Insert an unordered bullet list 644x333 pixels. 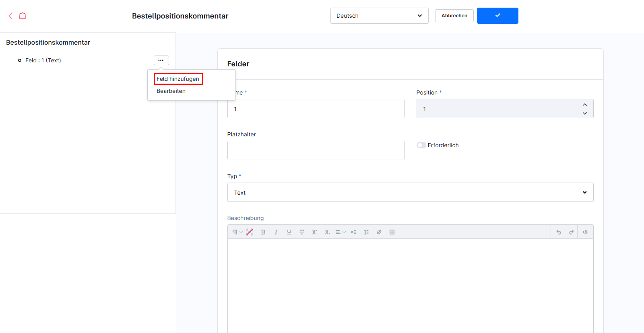(x=353, y=232)
